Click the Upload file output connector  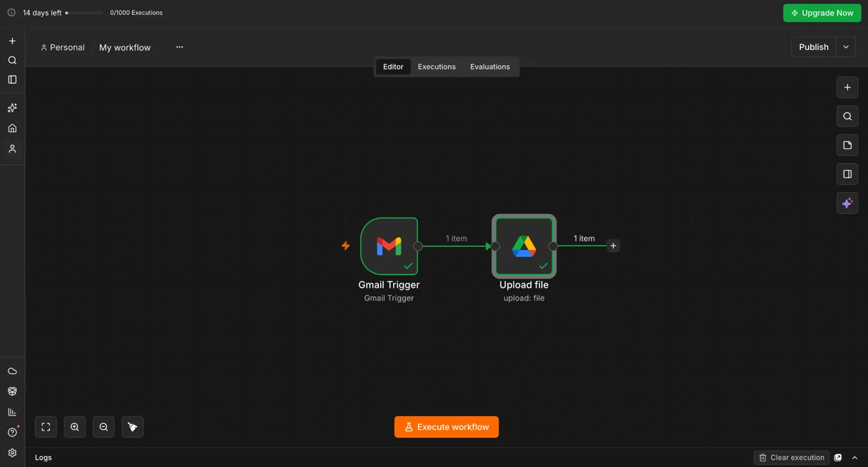[553, 246]
